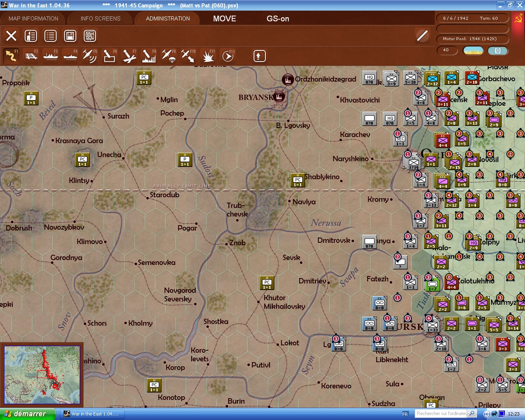Select the PC unit counter near Unecha
This screenshot has height=420, width=525.
click(x=82, y=160)
